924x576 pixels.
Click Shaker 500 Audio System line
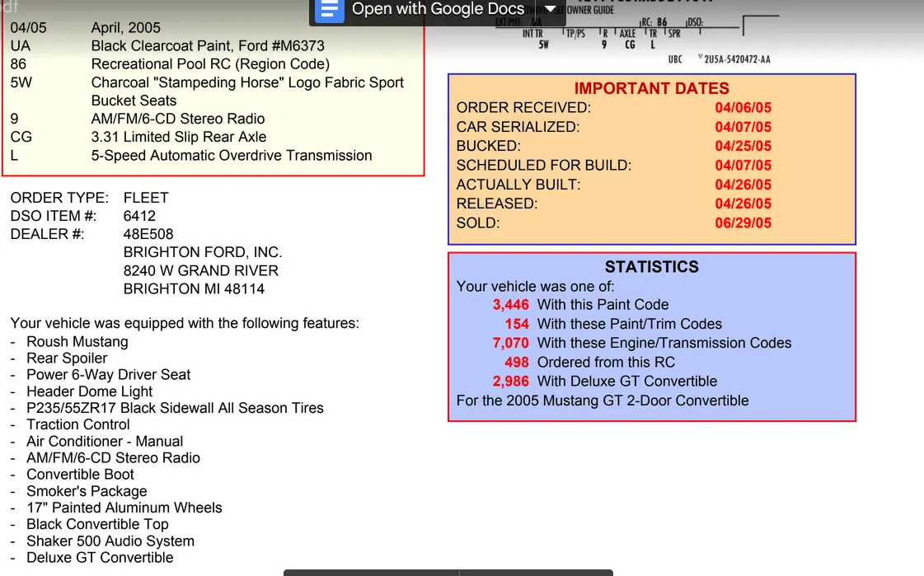pos(110,541)
